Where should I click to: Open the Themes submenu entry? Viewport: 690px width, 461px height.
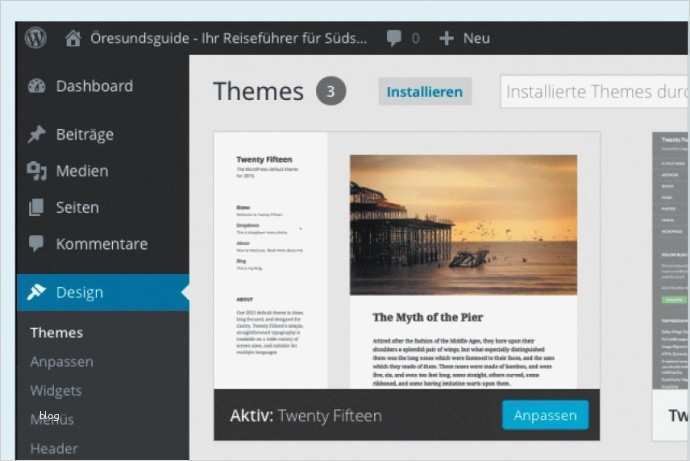(x=57, y=333)
